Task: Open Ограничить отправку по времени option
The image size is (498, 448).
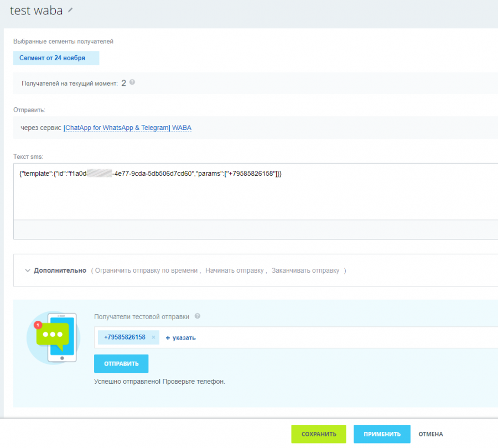Action: (x=146, y=270)
